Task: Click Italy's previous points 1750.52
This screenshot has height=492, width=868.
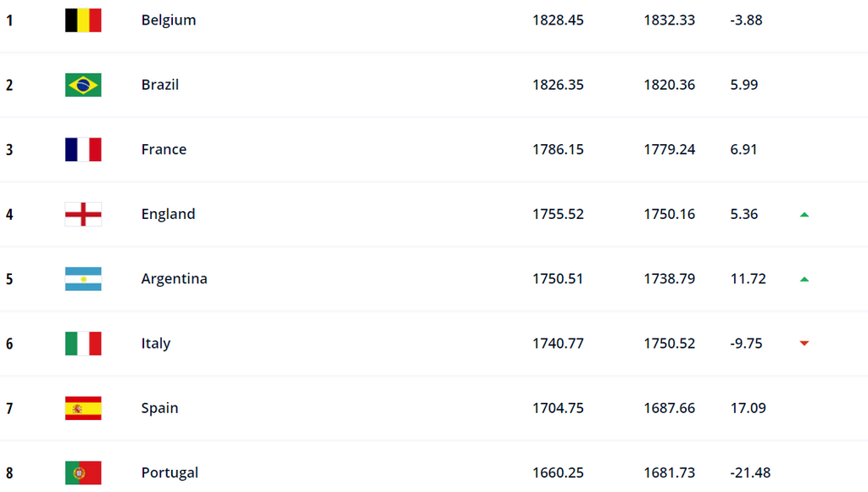Action: 669,344
